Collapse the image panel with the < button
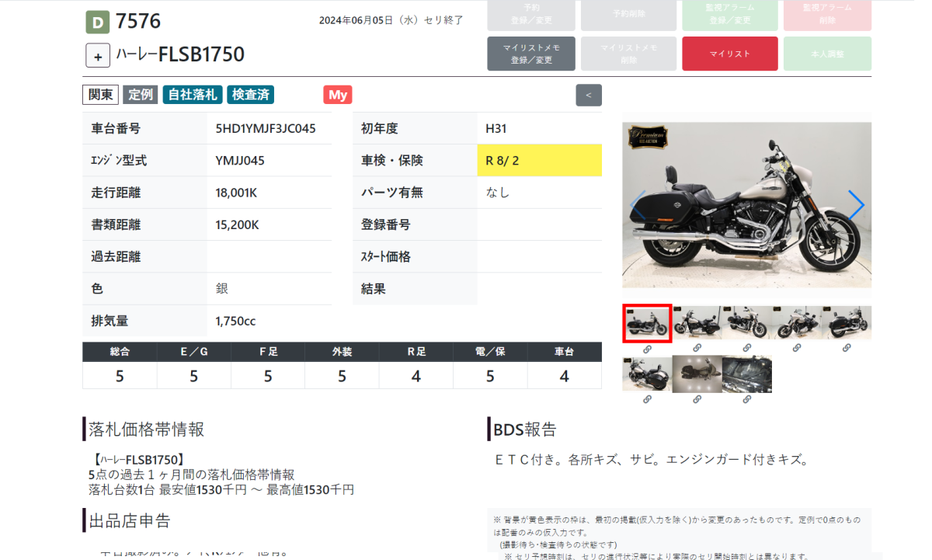Viewport: 932px width, 560px height. click(589, 95)
